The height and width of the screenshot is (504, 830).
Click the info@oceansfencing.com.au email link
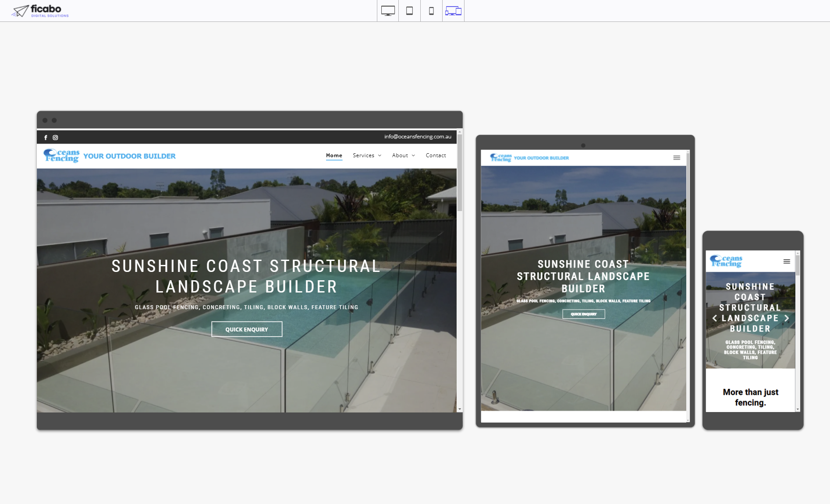tap(418, 137)
